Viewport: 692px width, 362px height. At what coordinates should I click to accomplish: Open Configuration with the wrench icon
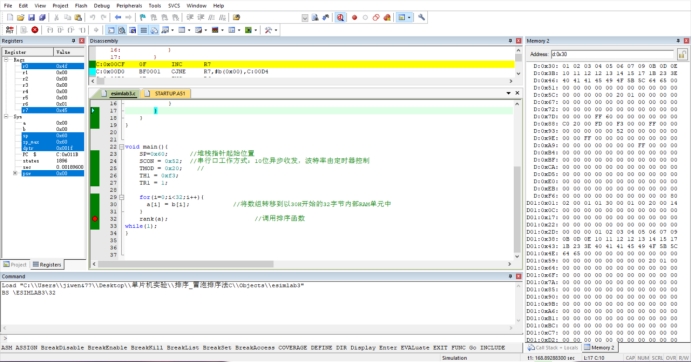pos(421,17)
